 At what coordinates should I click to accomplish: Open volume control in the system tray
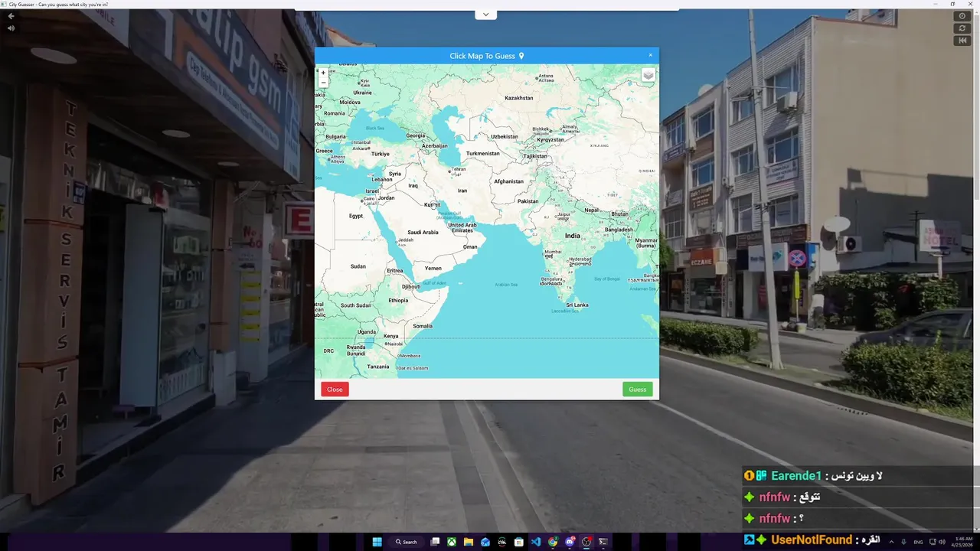(x=942, y=542)
